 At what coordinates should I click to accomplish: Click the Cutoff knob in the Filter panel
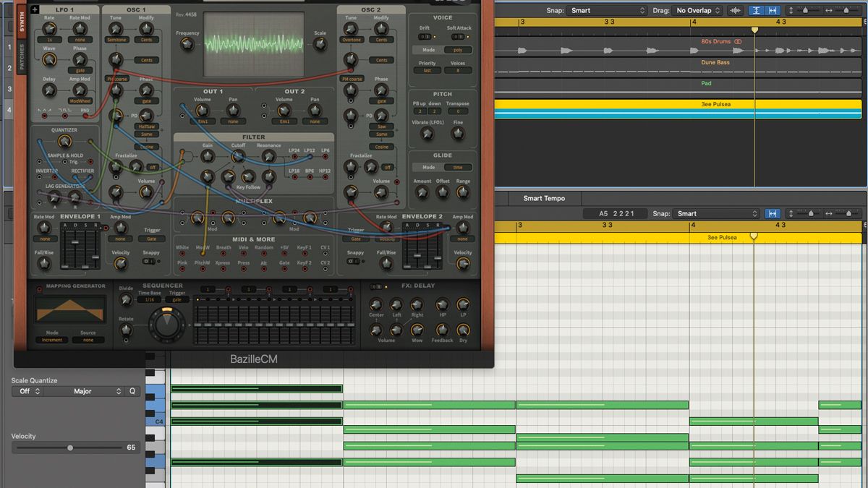point(239,156)
